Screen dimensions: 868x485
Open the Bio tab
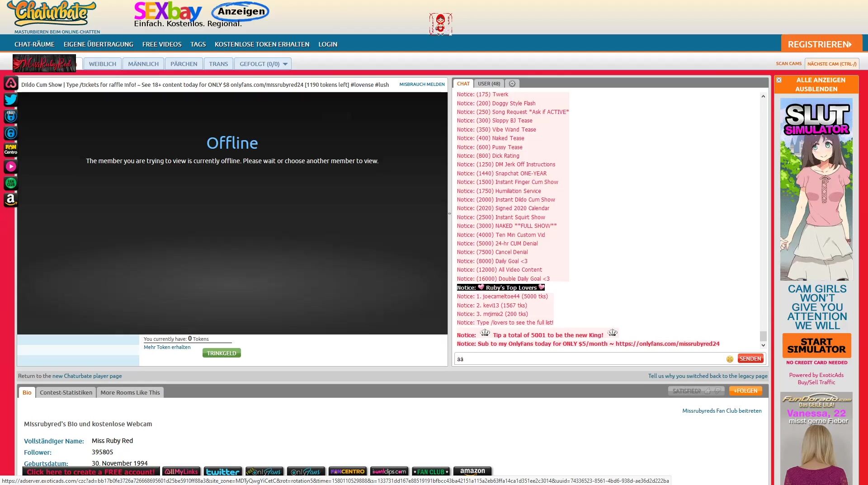(27, 392)
